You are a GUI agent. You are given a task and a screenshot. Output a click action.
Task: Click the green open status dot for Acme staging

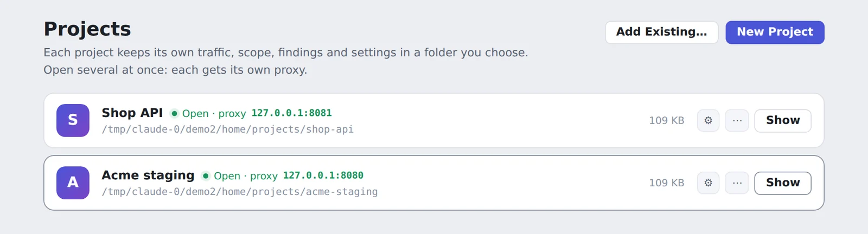pos(206,175)
